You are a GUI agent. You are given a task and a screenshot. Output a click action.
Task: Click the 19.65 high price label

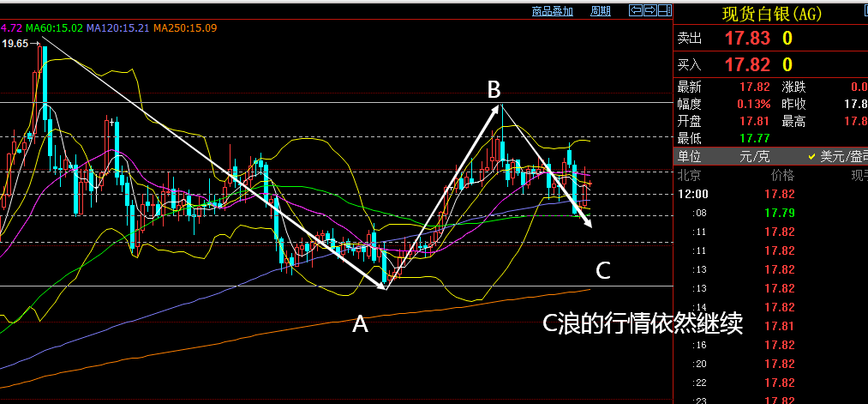pos(15,43)
